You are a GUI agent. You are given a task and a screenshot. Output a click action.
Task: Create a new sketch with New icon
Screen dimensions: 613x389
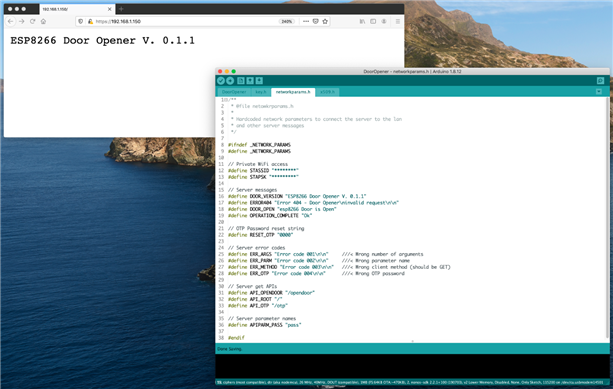pos(241,81)
